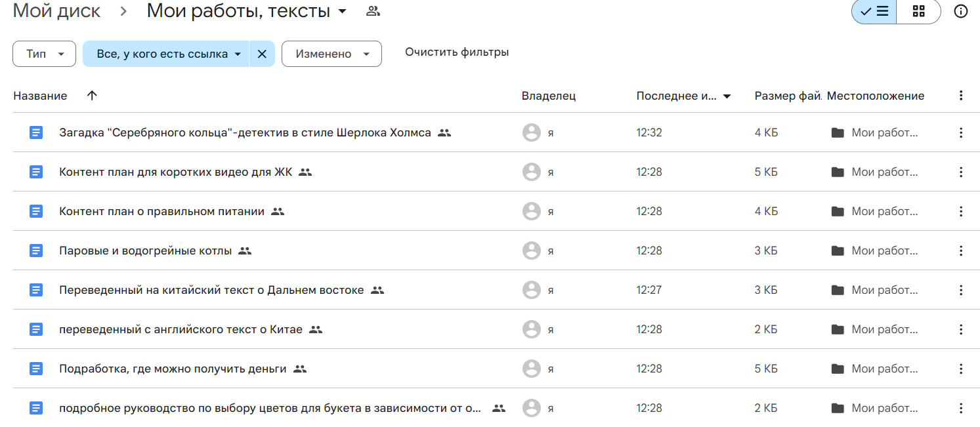The height and width of the screenshot is (427, 980).
Task: Open the file Переведенный на китайский текст о Дальнем востоке
Action: 211,290
